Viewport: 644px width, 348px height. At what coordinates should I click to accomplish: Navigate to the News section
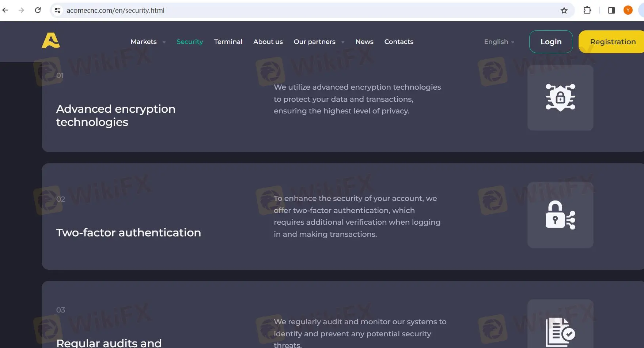364,42
